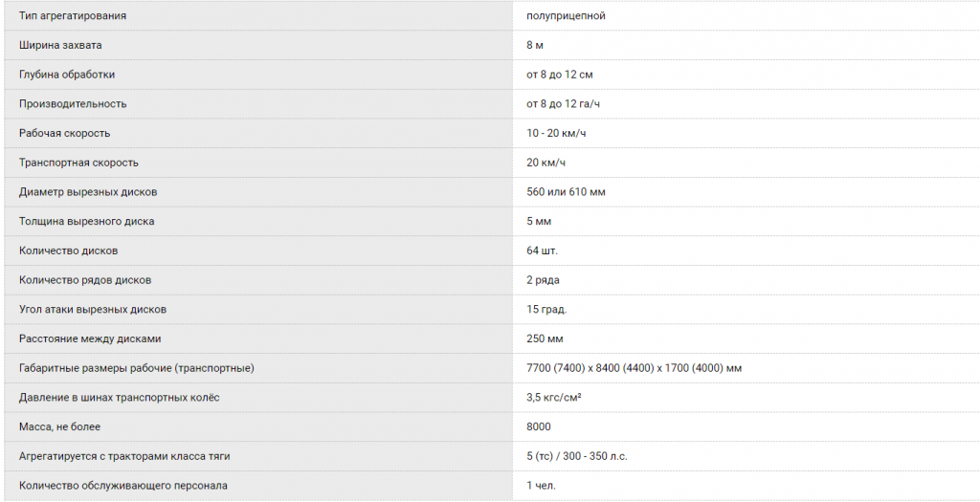Click the '64 шт.' disc count value
Screen dimensions: 980x502
click(x=542, y=251)
